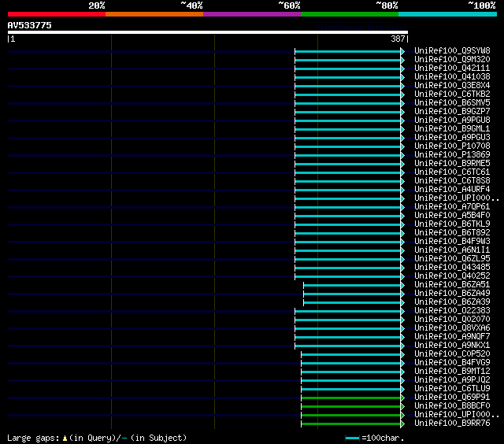Select UniRef100_B9GZP7 label
Image resolution: width=504 pixels, height=444 pixels.
tap(452, 112)
